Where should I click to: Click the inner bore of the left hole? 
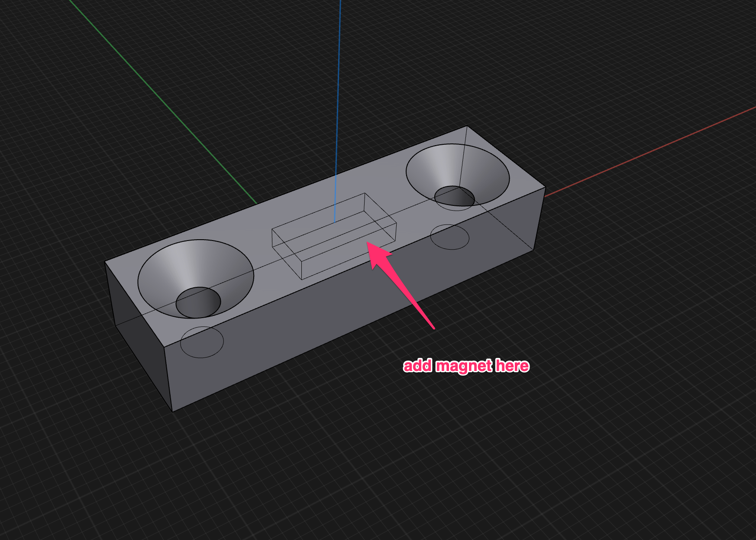pos(198,302)
